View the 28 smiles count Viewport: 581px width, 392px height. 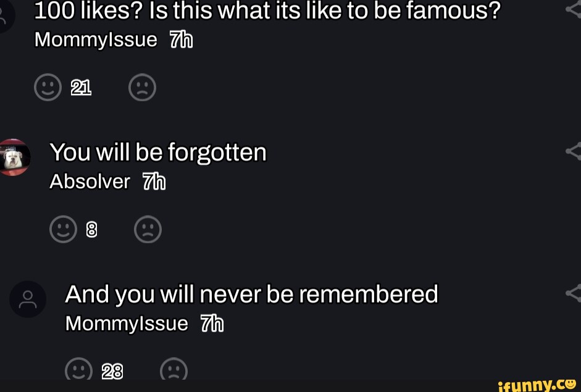112,371
